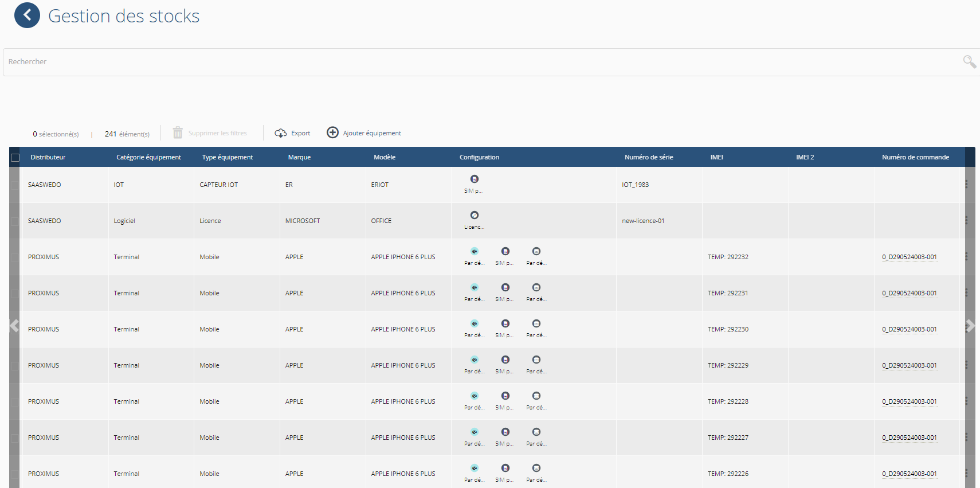The image size is (980, 488).
Task: Open three-dot menu for TEMP: 292229 row
Action: [966, 365]
